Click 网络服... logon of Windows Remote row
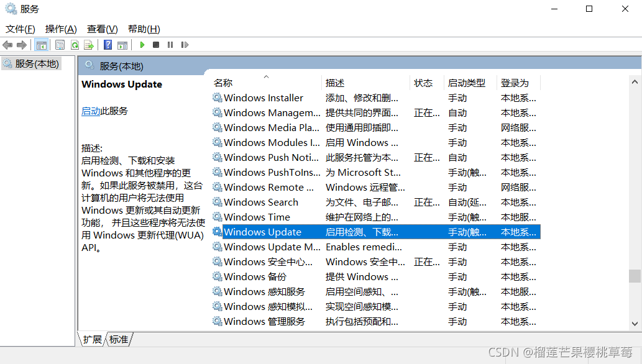Screen dimensions: 642x364 pos(518,187)
